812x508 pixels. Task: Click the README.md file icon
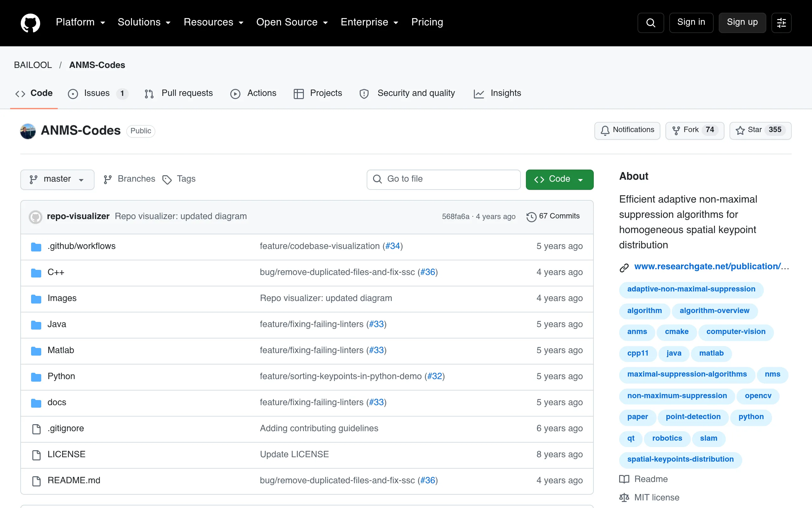pyautogui.click(x=36, y=481)
